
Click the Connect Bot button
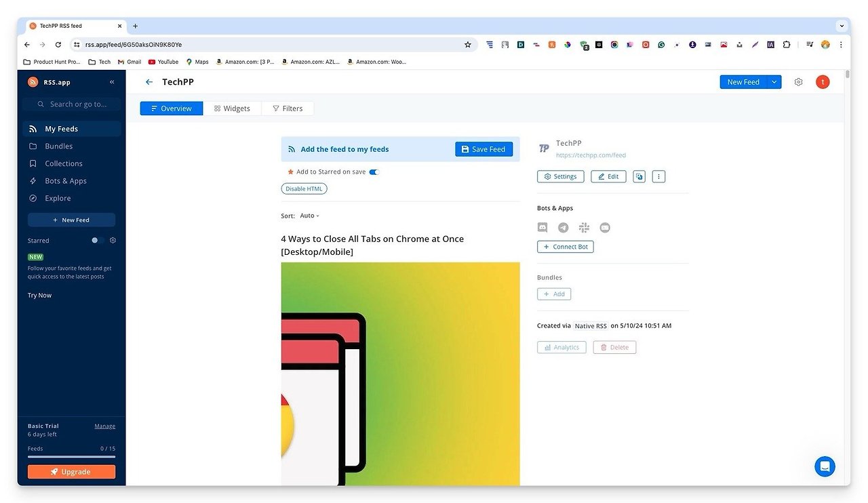click(566, 247)
